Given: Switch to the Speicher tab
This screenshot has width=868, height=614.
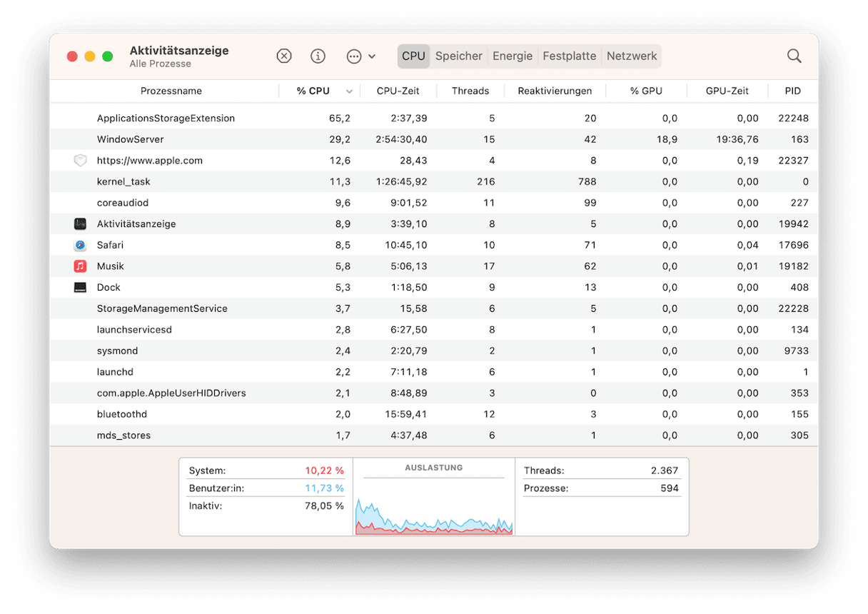Looking at the screenshot, I should coord(459,56).
